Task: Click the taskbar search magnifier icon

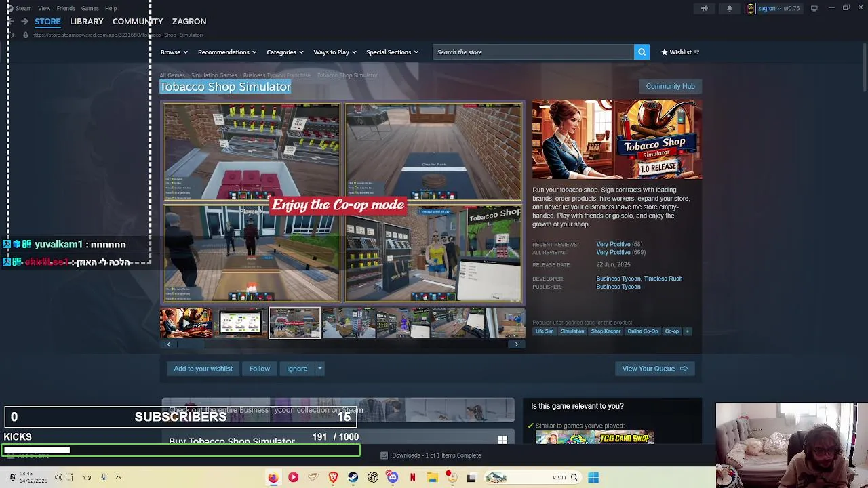Action: click(574, 477)
